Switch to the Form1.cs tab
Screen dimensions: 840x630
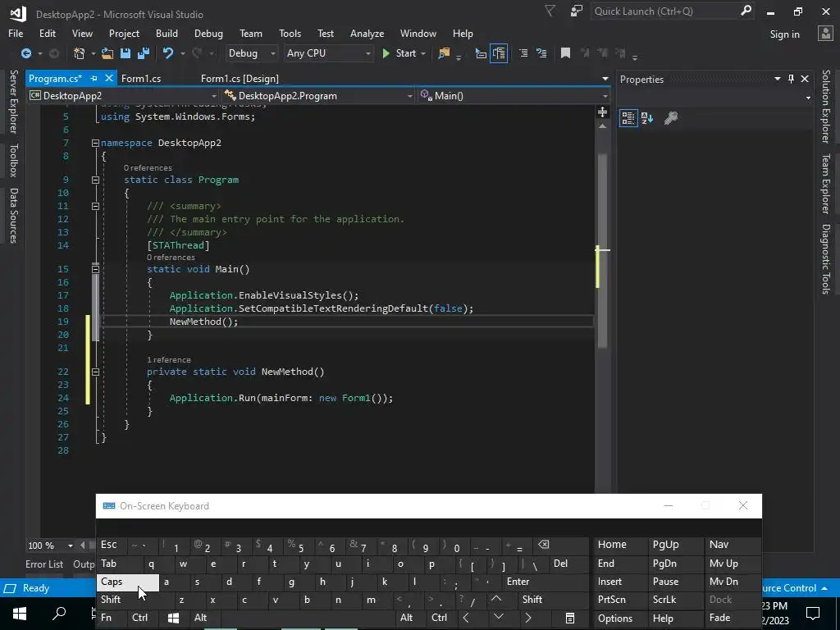coord(141,78)
